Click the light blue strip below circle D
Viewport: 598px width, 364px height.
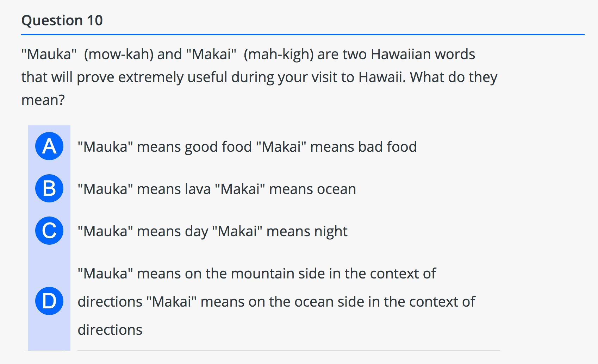tap(49, 333)
